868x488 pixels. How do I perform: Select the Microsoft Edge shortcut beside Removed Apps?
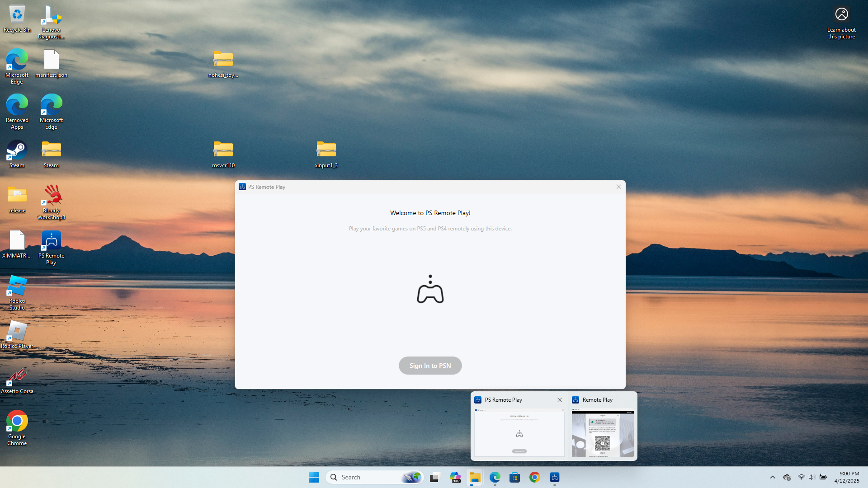(x=52, y=112)
